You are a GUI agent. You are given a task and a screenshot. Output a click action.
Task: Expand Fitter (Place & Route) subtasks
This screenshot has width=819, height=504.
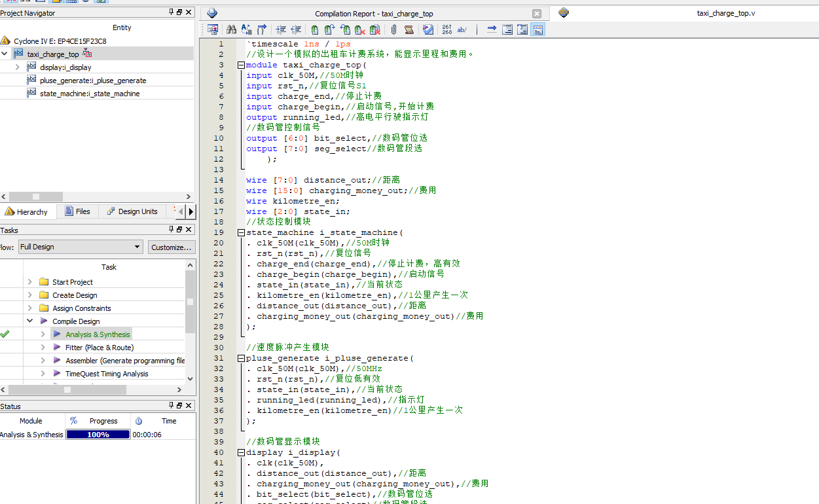[x=43, y=348]
